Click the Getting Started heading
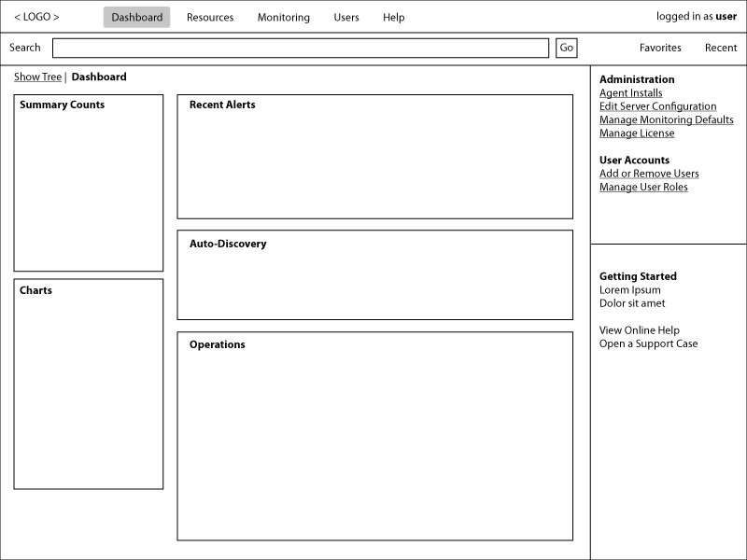Viewport: 747px width, 560px height. click(x=638, y=276)
